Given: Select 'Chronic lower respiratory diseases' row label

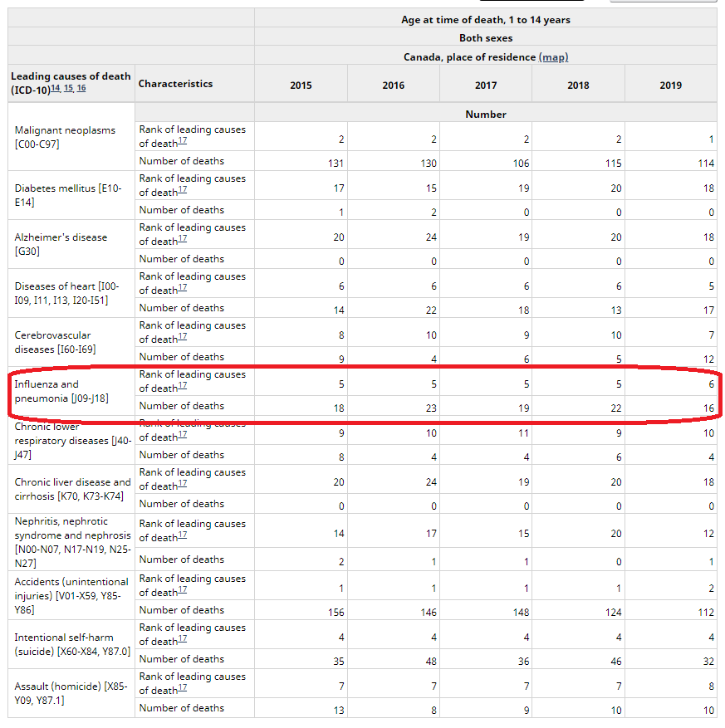Looking at the screenshot, I should (x=73, y=440).
